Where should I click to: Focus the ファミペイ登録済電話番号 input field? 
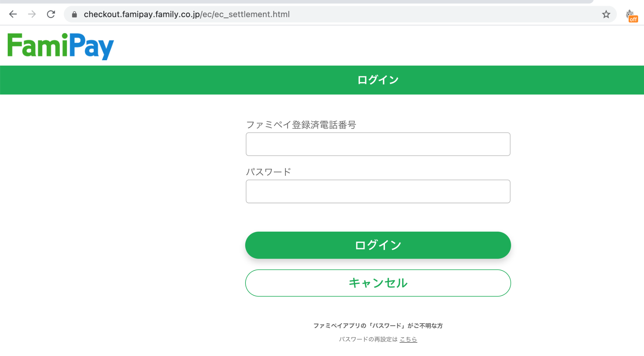(x=378, y=144)
